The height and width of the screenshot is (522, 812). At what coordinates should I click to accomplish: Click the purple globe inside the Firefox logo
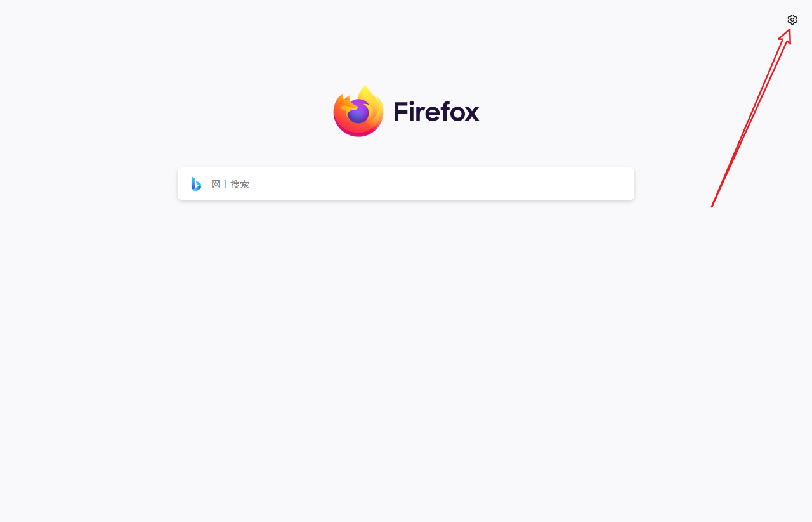[x=358, y=111]
